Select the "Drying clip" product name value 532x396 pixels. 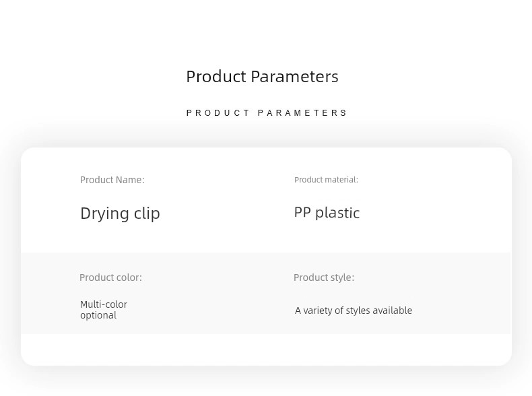pyautogui.click(x=120, y=213)
